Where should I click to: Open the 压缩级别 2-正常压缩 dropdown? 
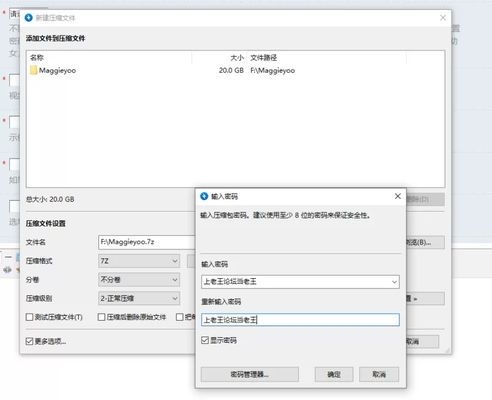tap(139, 298)
